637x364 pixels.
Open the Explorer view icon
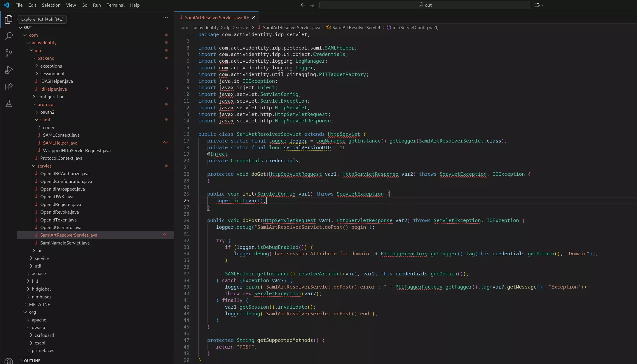tap(8, 20)
